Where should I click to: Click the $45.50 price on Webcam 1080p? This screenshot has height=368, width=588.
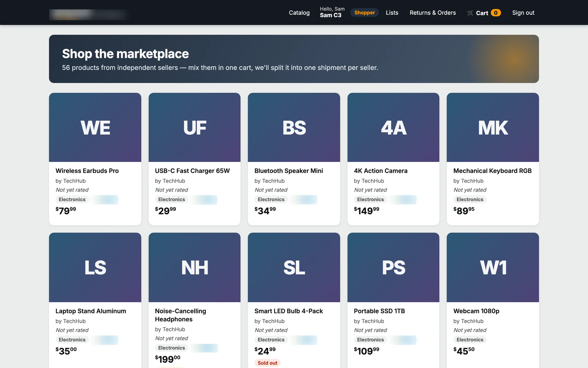(x=464, y=351)
